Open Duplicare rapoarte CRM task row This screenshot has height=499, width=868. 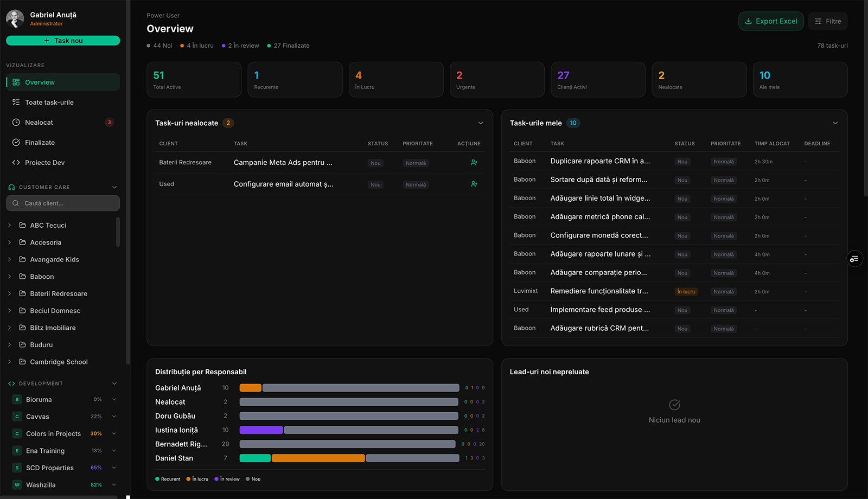click(674, 161)
